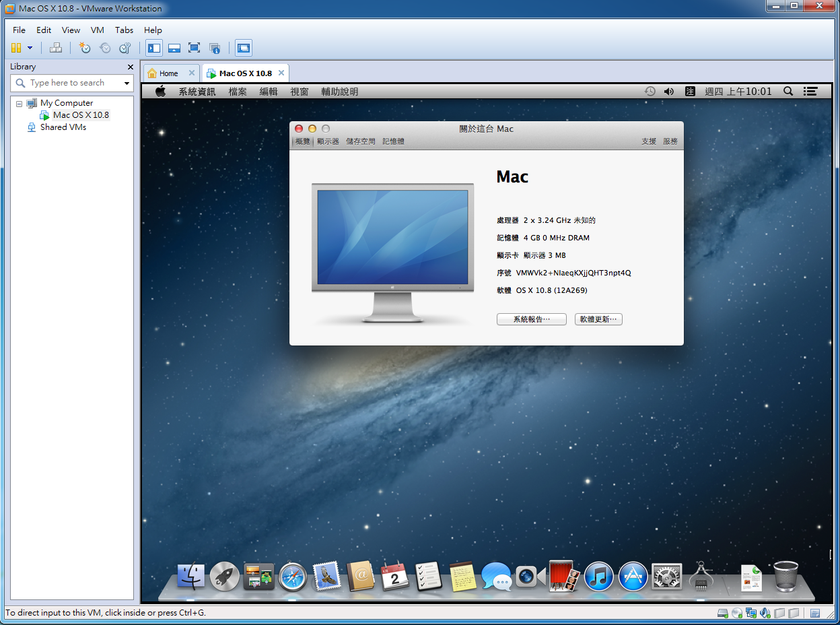Select Mac OS X 10.8 in library
Viewport: 840px width, 625px height.
pyautogui.click(x=81, y=114)
